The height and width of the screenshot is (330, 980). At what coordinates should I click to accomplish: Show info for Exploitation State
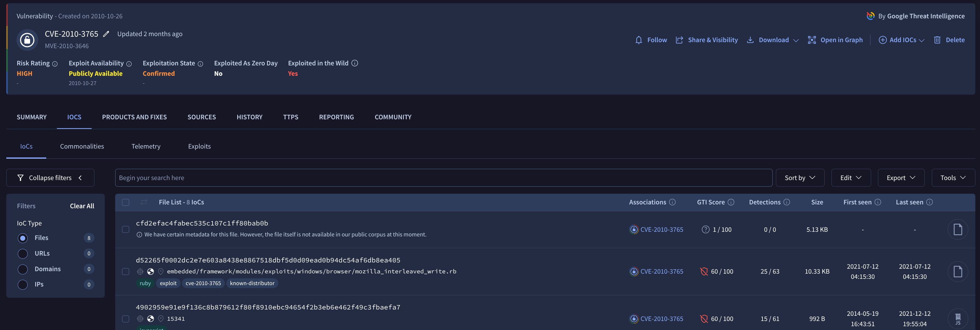[201, 64]
